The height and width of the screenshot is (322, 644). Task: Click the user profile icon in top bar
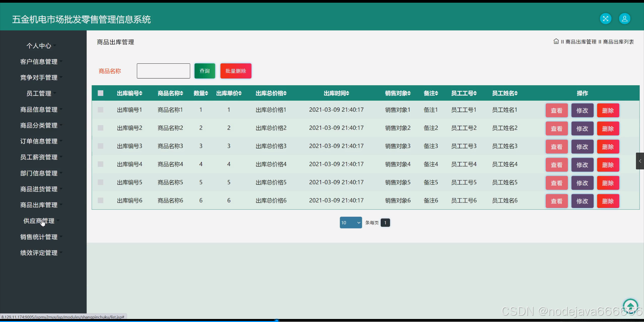click(625, 18)
